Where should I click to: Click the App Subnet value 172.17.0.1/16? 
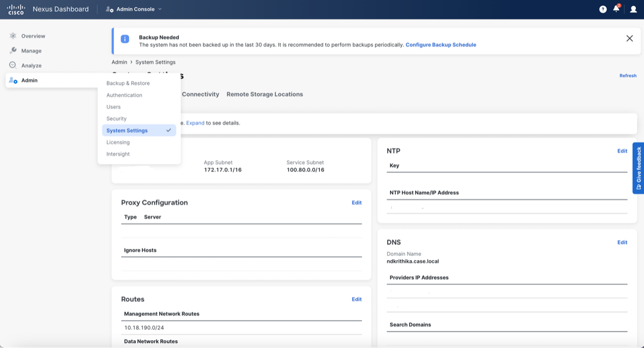222,170
